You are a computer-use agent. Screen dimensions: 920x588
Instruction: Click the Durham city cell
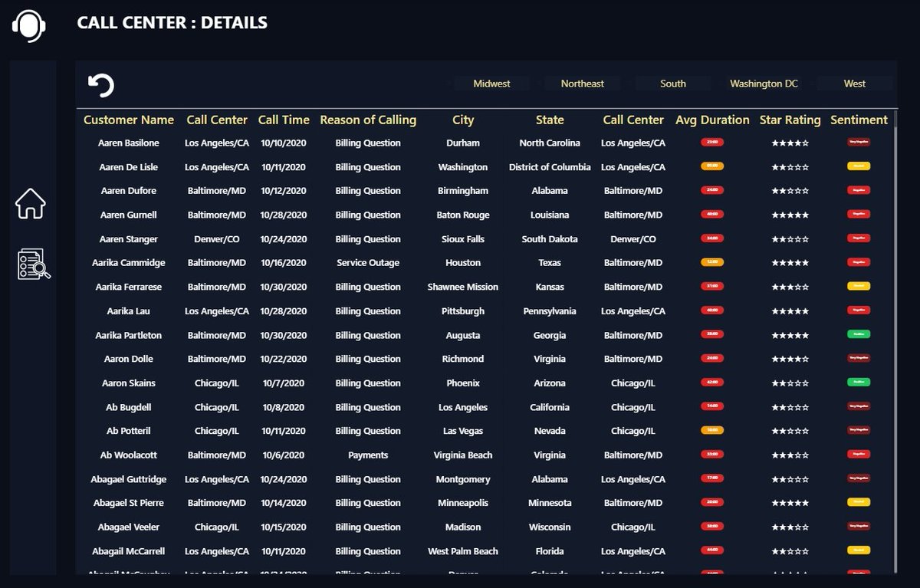(x=463, y=143)
